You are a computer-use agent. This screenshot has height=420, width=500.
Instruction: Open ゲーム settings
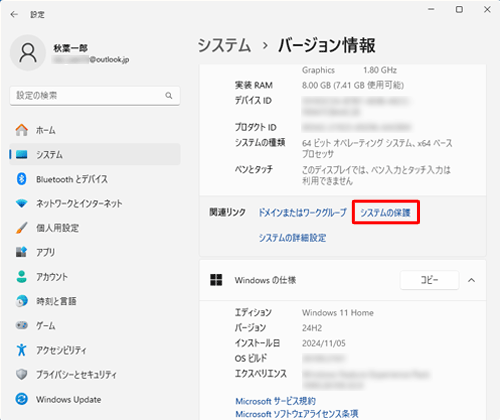[x=95, y=325]
